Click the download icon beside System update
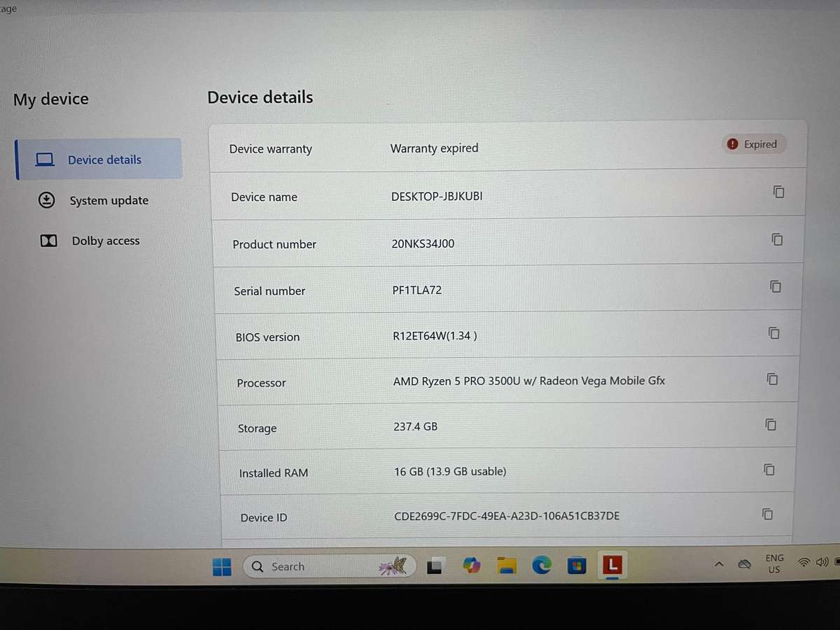840x630 pixels. tap(46, 200)
